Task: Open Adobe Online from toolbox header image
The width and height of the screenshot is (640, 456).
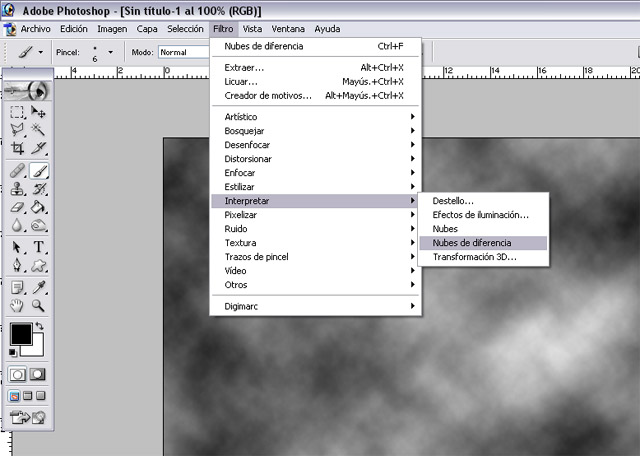Action: (28, 91)
